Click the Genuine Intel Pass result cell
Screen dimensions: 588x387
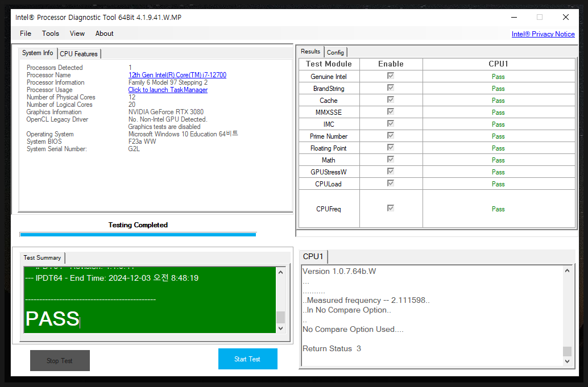[498, 76]
